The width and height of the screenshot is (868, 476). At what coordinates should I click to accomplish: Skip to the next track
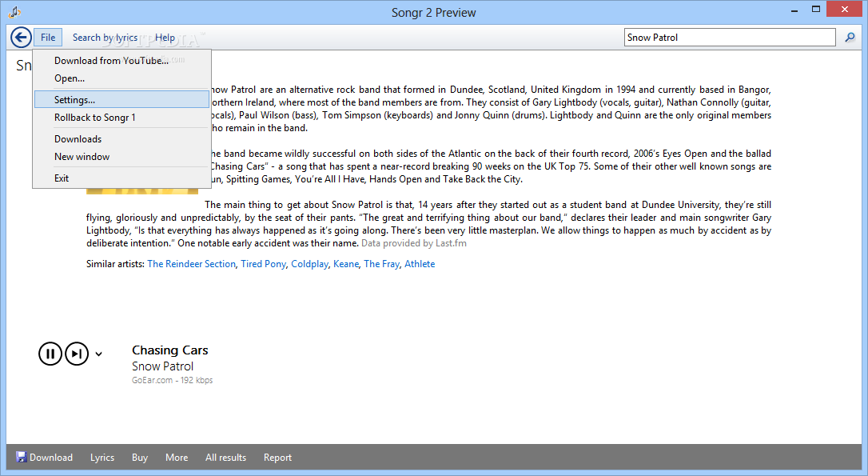coord(77,354)
